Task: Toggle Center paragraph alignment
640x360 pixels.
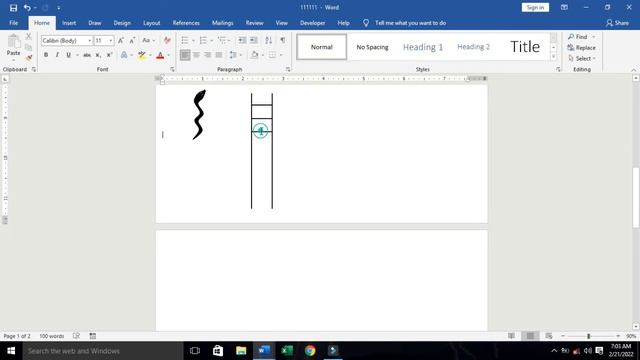Action: pyautogui.click(x=196, y=55)
